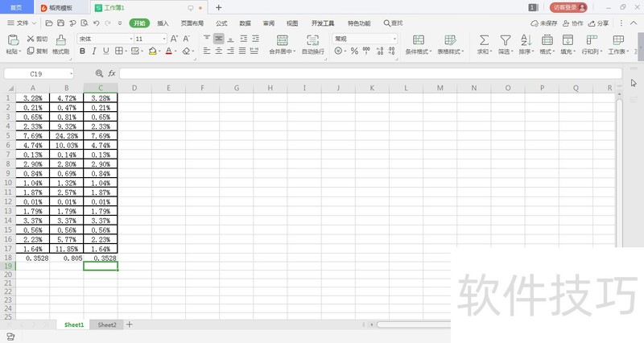Viewport: 644px width, 343px height.
Task: Open the File (文件) menu
Action: [23, 23]
